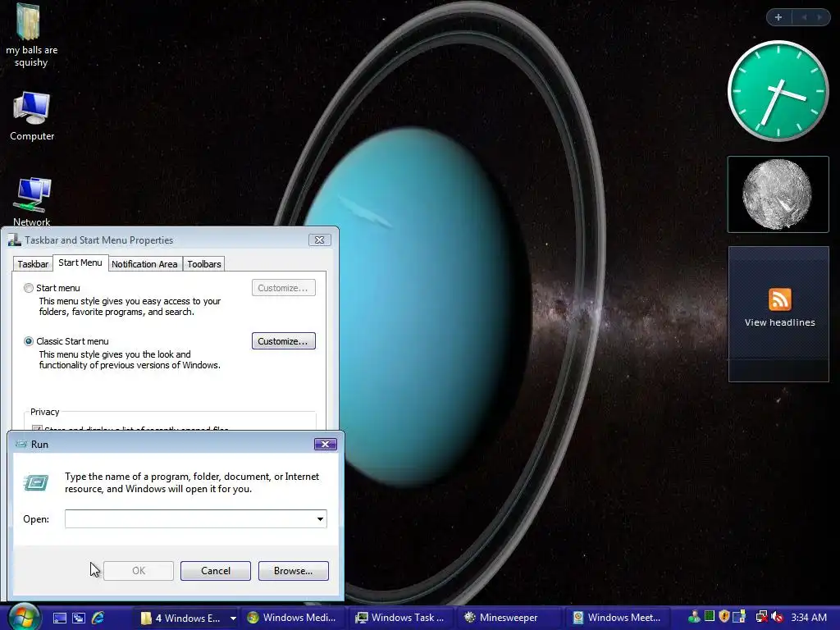Open the Computer desktop icon
Viewport: 840px width, 630px height.
[x=32, y=116]
